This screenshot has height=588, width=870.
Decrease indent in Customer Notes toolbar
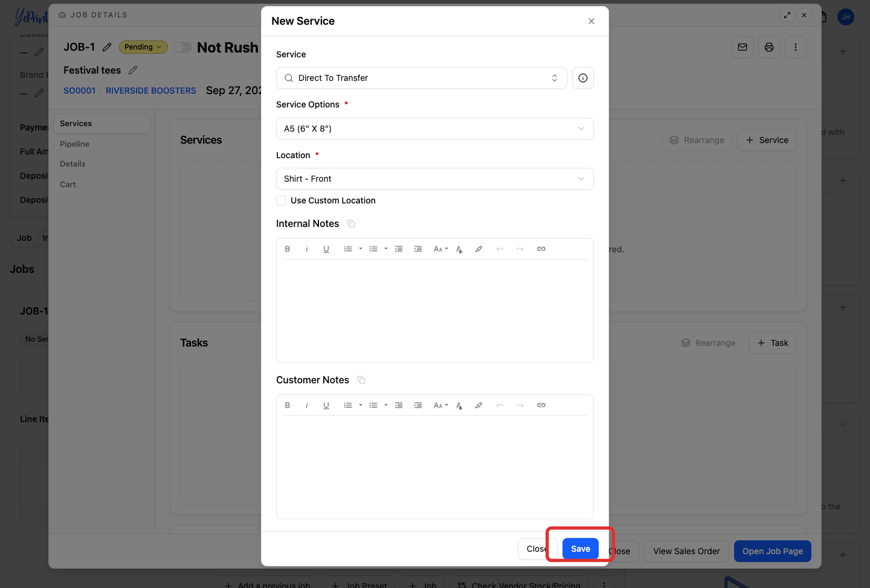pos(399,405)
